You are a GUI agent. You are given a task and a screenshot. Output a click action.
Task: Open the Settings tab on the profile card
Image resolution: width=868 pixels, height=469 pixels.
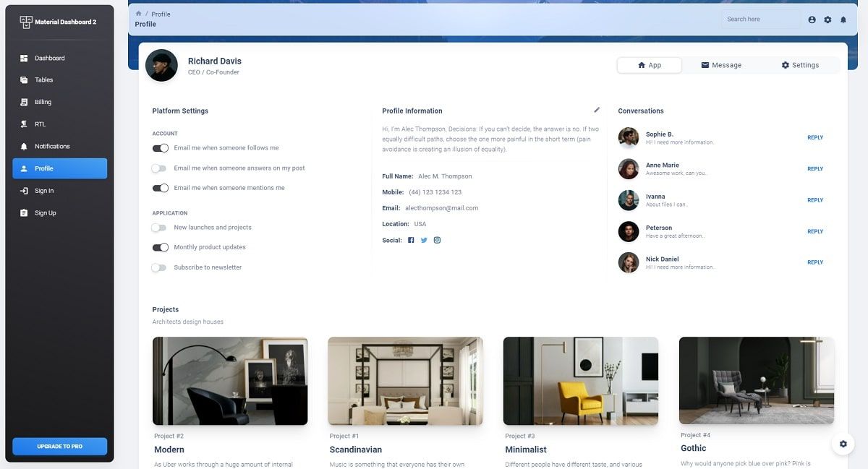click(800, 64)
